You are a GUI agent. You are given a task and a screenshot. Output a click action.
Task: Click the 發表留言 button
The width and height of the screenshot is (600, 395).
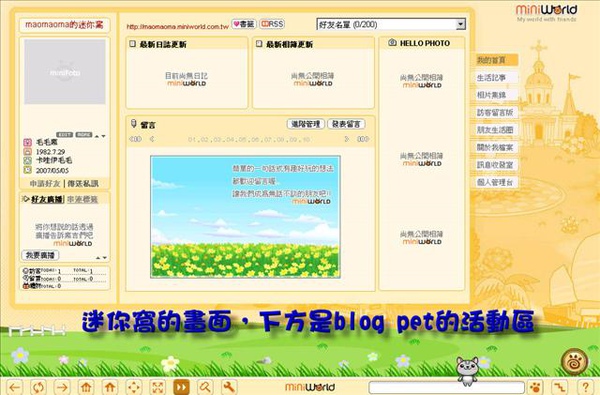coord(346,124)
